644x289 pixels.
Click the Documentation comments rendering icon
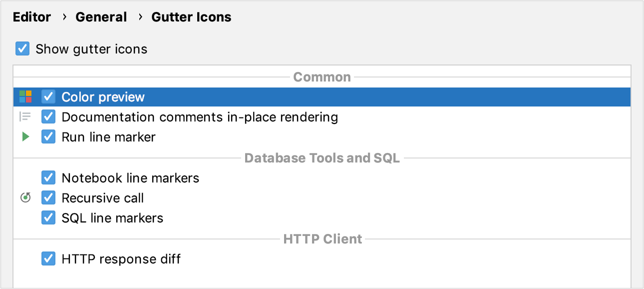point(25,116)
